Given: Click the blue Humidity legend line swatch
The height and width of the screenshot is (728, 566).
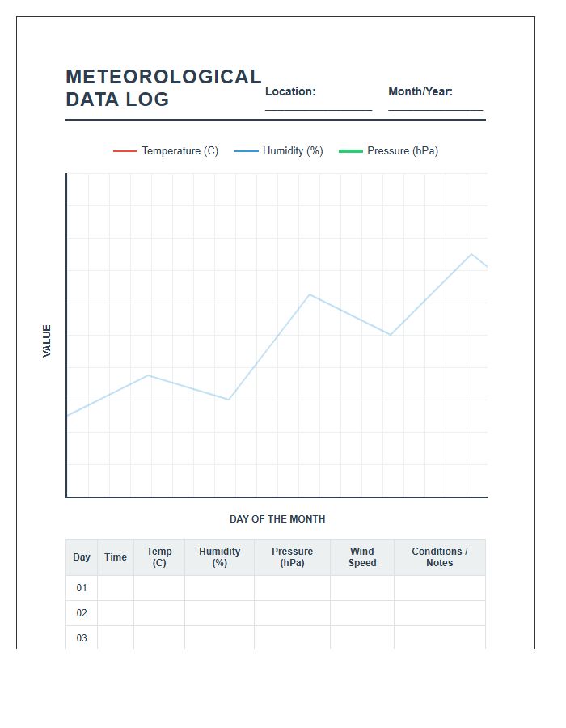Looking at the screenshot, I should click(247, 151).
